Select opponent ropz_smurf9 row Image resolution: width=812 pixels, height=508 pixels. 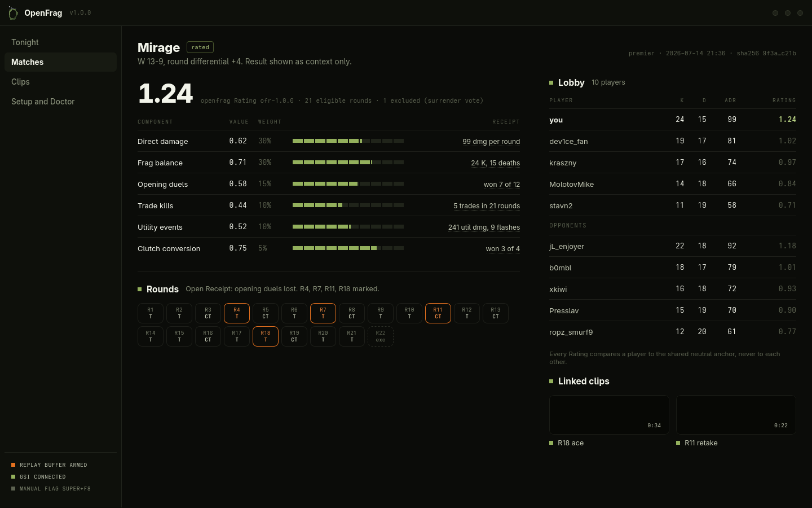673,332
